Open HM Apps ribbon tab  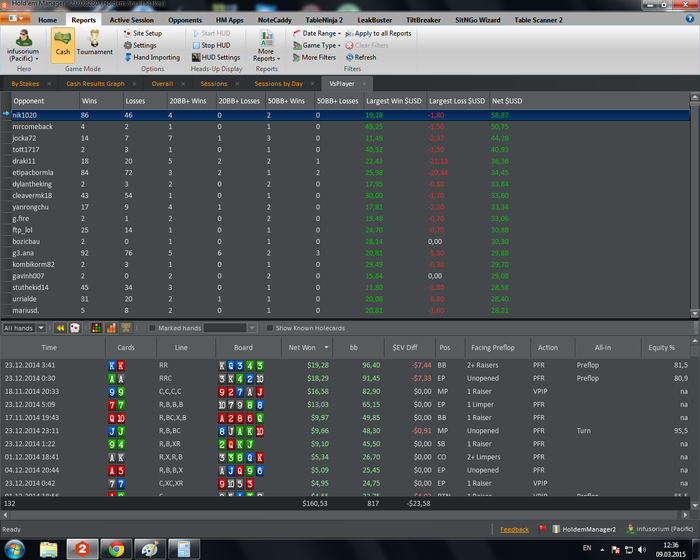click(x=229, y=20)
